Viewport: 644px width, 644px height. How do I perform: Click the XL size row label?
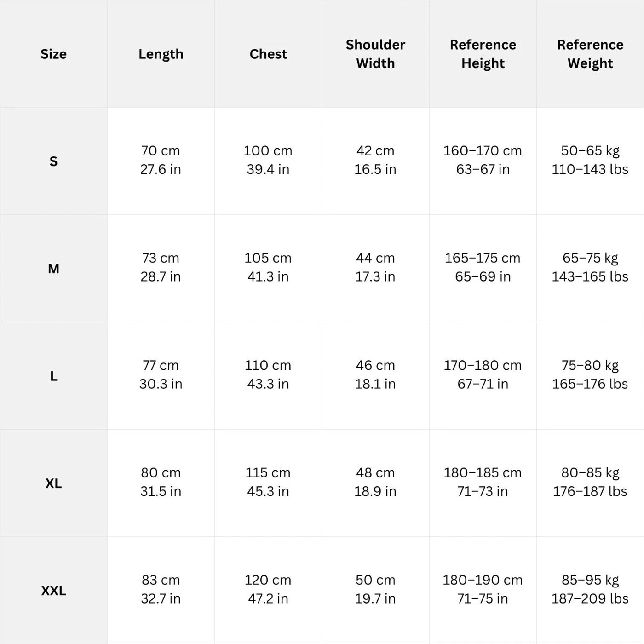coord(53,483)
